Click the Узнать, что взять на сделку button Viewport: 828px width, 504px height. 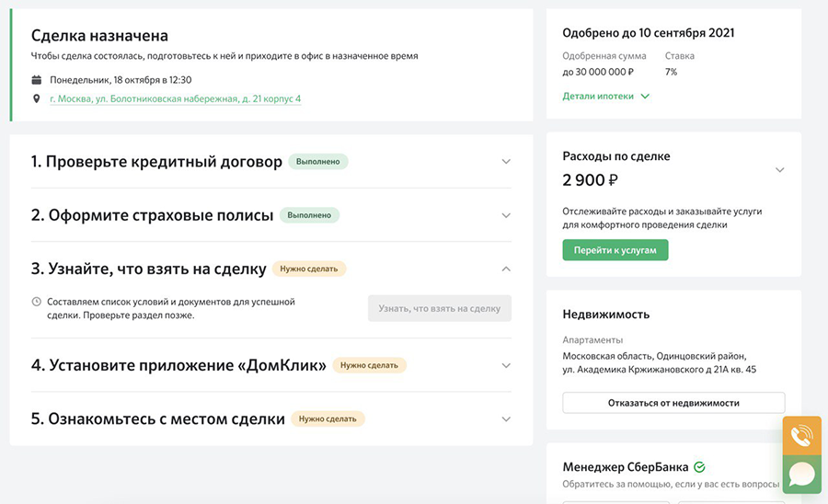click(x=440, y=308)
